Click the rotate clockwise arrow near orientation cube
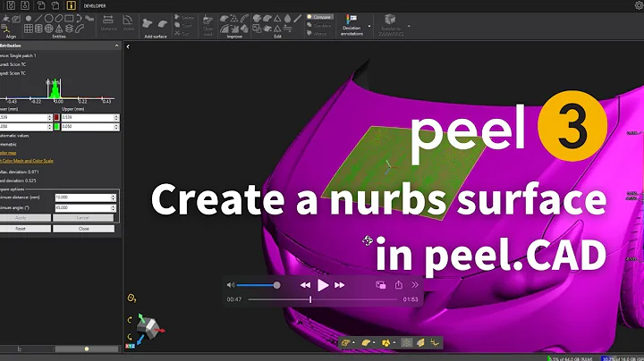The height and width of the screenshot is (361, 644). point(130,320)
